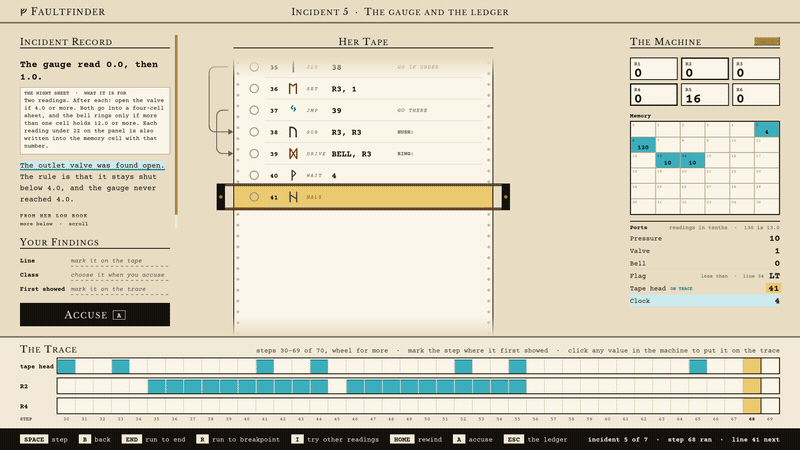The height and width of the screenshot is (450, 800).
Task: Toggle breakpoint circle on line 40
Action: click(x=254, y=176)
